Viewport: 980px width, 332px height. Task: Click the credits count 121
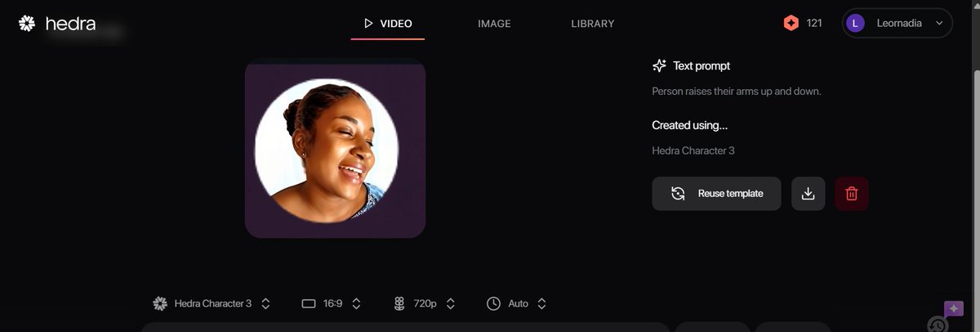[x=814, y=24]
